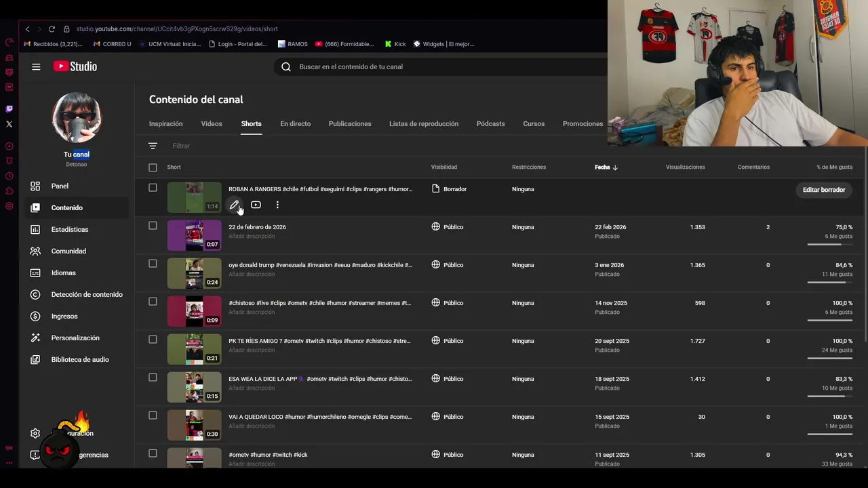Click the 75,0% like ratio bar
Screen dimensions: 868x488
pos(830,244)
